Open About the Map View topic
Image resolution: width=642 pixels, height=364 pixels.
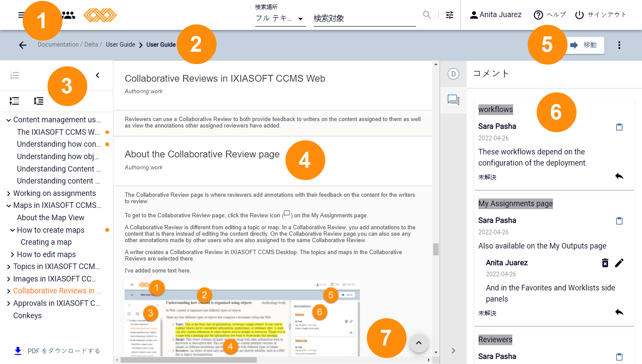point(51,218)
